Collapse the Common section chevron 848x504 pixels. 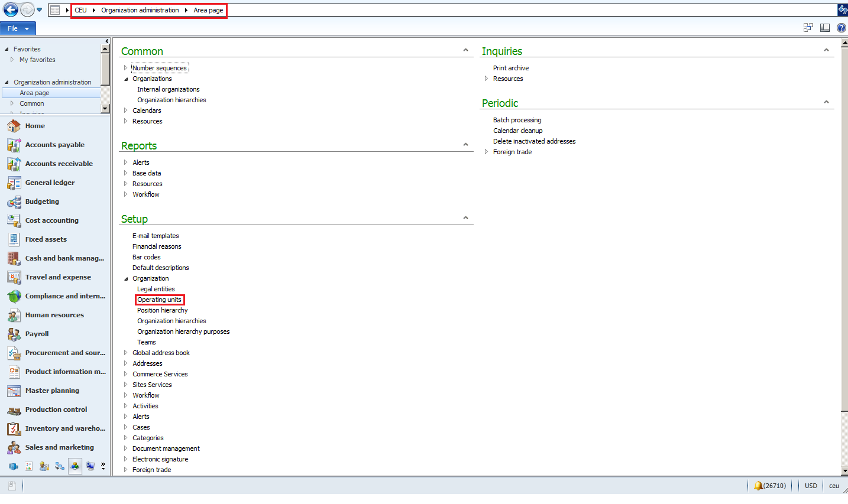pos(465,50)
